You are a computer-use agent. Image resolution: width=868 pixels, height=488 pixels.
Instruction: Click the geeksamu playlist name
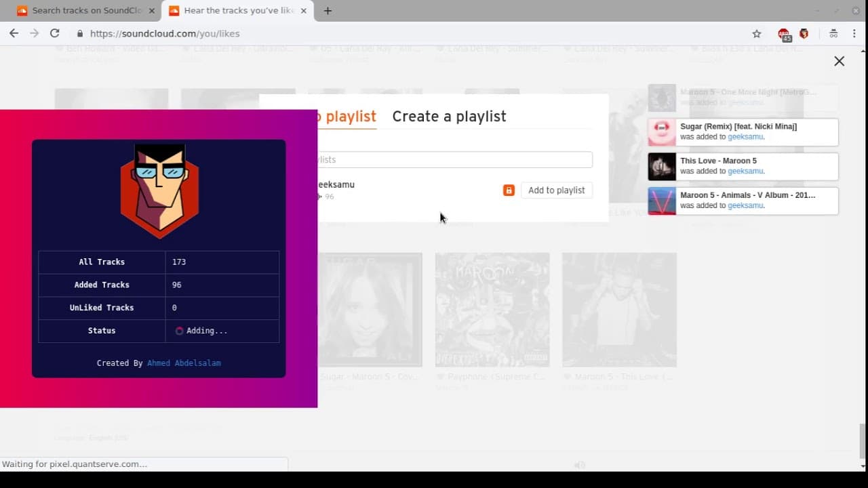[x=336, y=184]
